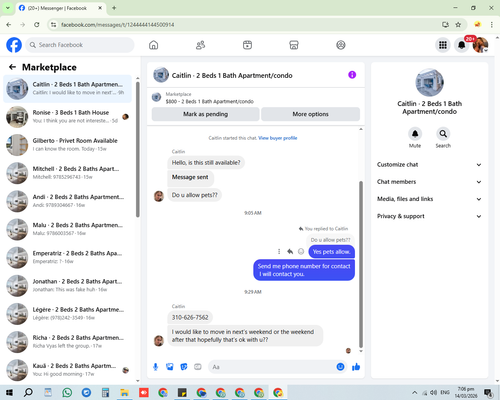Open the $800 2 Beds listing link
The width and height of the screenshot is (500, 400).
tap(210, 101)
